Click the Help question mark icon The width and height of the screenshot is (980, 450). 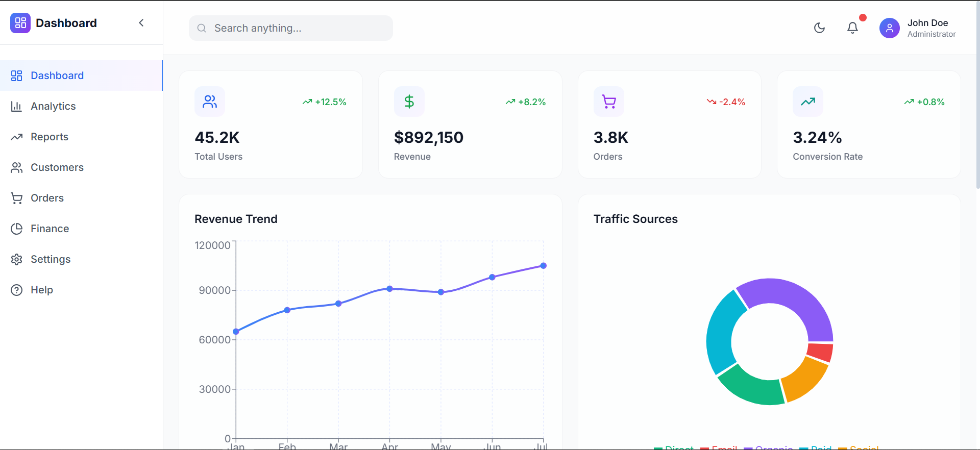point(17,290)
